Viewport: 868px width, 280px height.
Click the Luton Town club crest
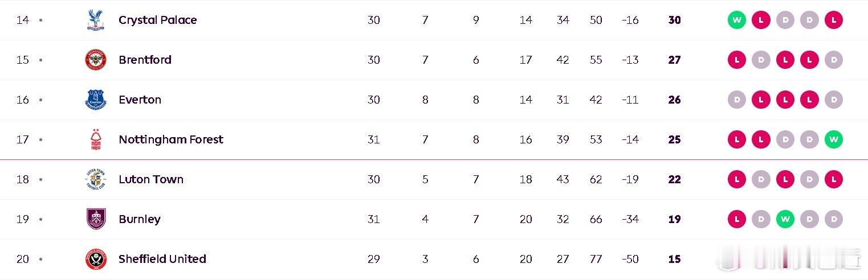(x=96, y=179)
